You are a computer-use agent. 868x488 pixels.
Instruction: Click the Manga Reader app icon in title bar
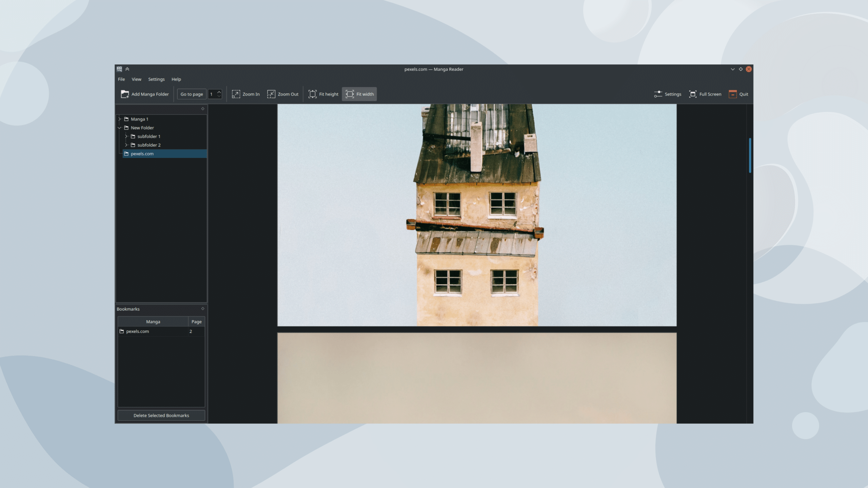coord(119,69)
